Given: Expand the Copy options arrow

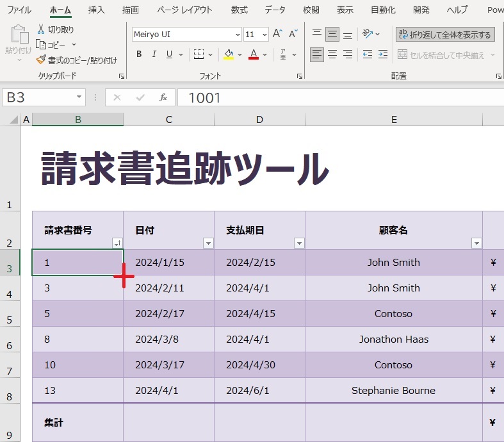Looking at the screenshot, I should click(x=74, y=44).
